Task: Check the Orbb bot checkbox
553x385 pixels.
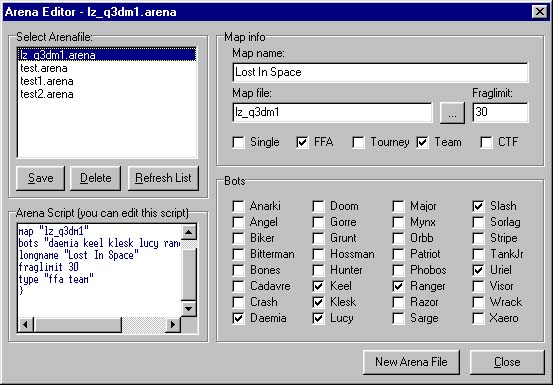Action: coord(399,238)
